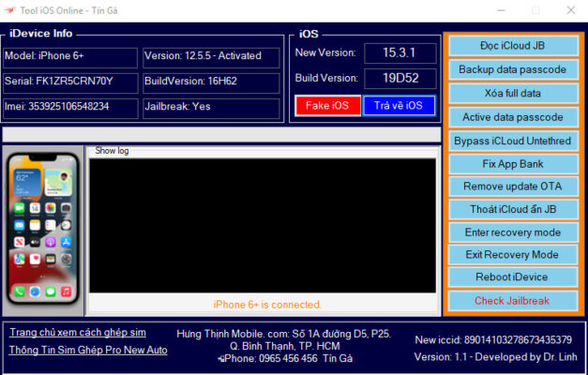Select Xóa full data button
This screenshot has height=375, width=588.
[x=513, y=94]
